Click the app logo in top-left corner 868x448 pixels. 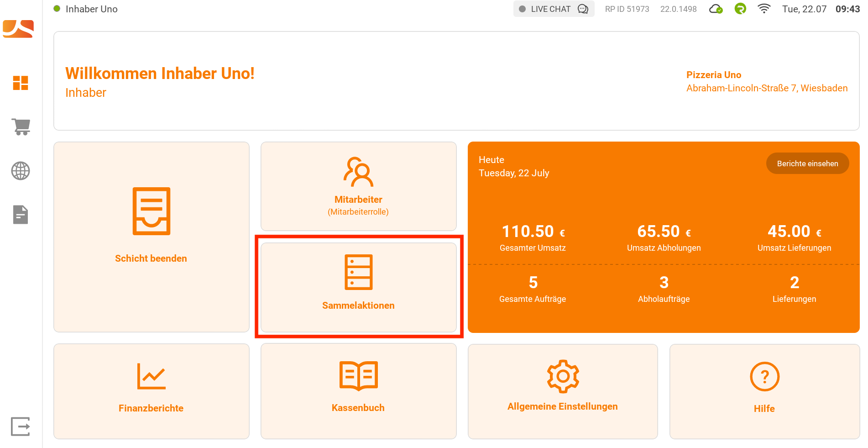(x=18, y=29)
